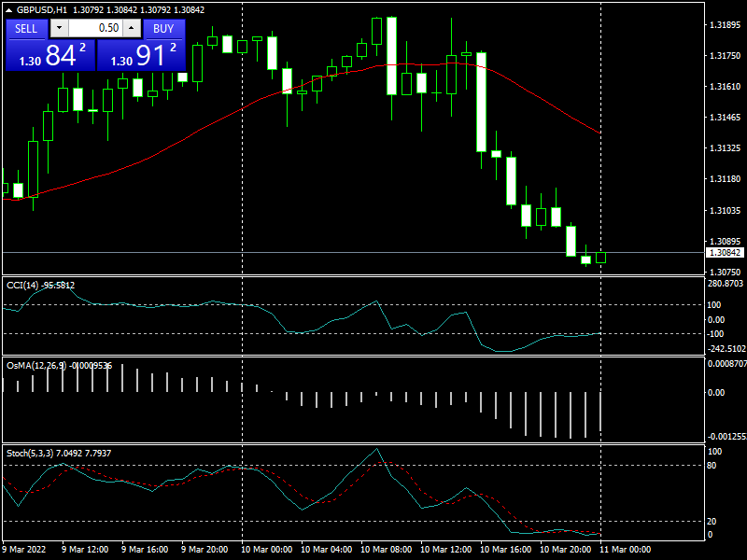The image size is (747, 560).
Task: Collapse one-click trading panel triangle icon
Action: click(x=8, y=10)
